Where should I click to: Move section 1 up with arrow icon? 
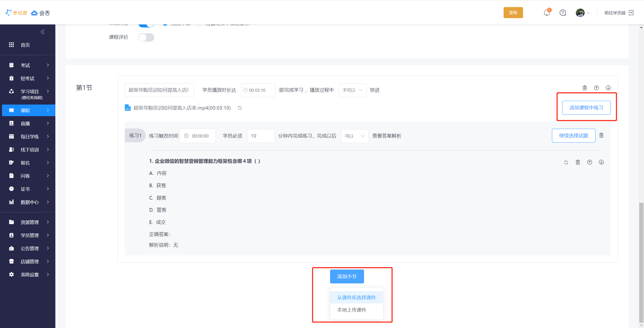pos(596,88)
